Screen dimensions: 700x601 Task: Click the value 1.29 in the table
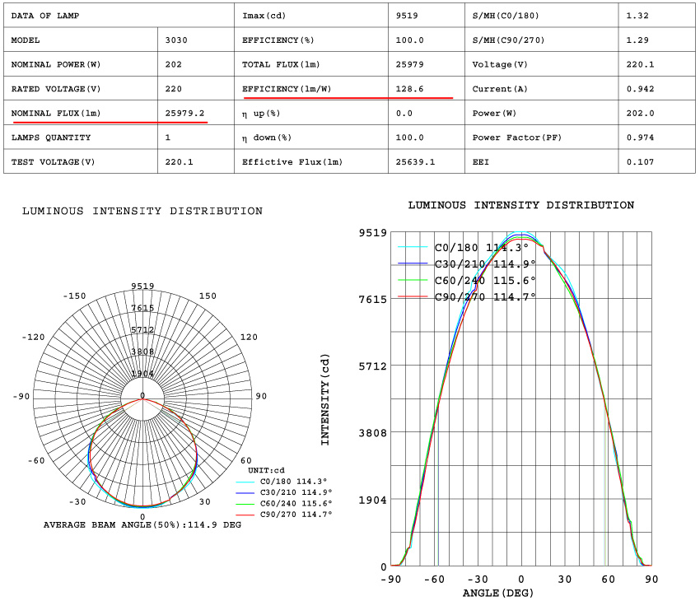tap(656, 40)
